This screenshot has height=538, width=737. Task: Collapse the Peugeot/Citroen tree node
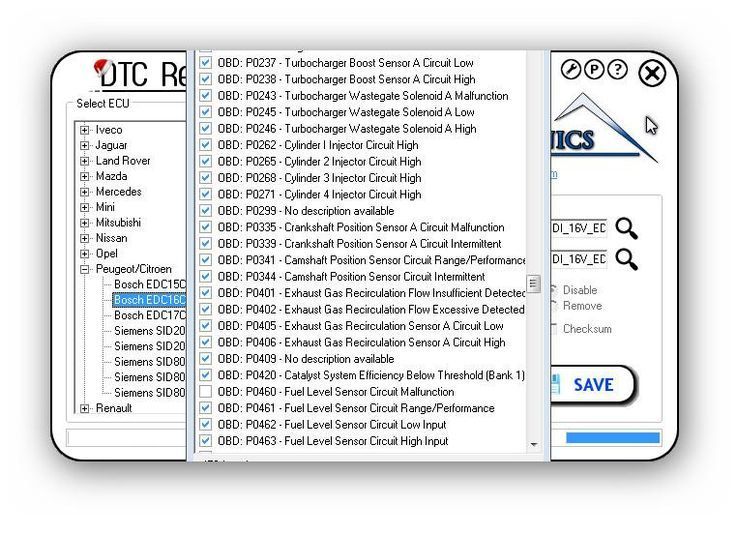tap(85, 269)
